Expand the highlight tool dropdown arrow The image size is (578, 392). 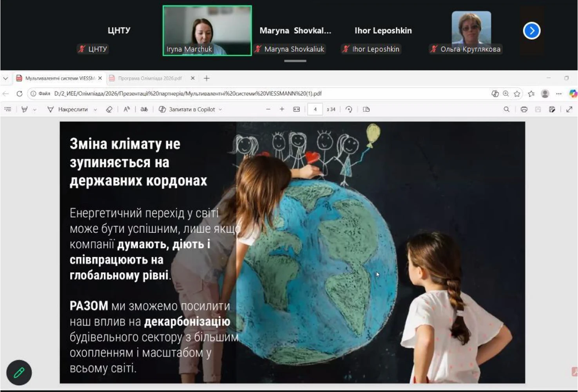pos(35,110)
